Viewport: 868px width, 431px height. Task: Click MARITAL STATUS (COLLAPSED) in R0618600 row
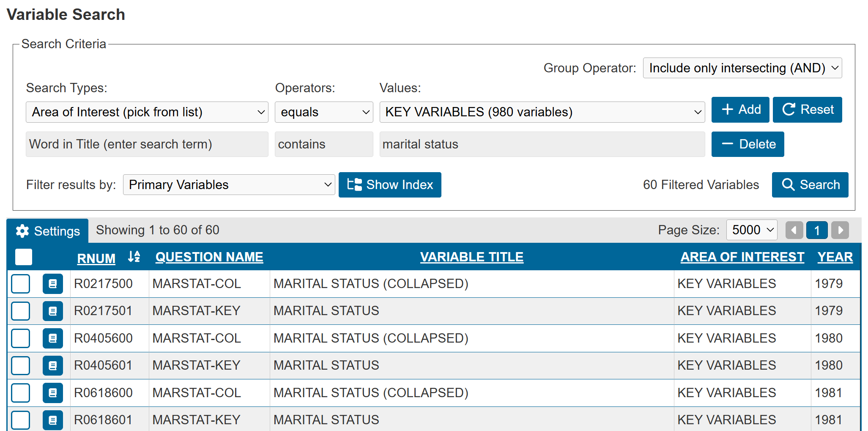(371, 393)
